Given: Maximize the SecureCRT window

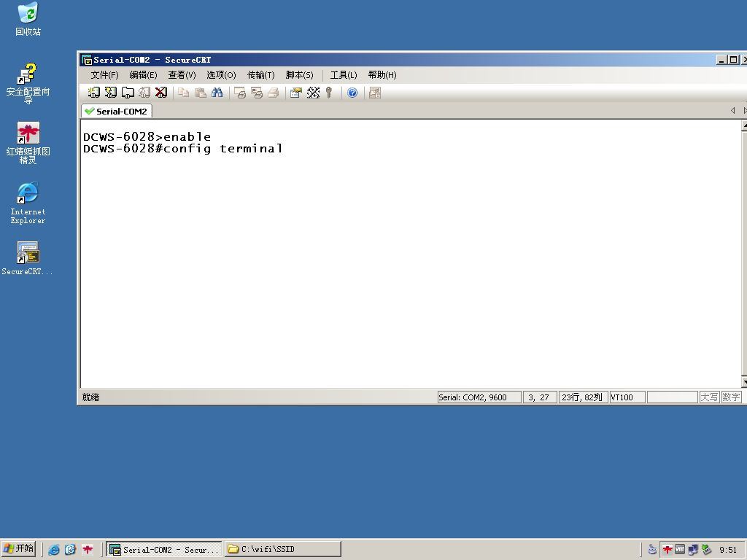Looking at the screenshot, I should (x=734, y=60).
